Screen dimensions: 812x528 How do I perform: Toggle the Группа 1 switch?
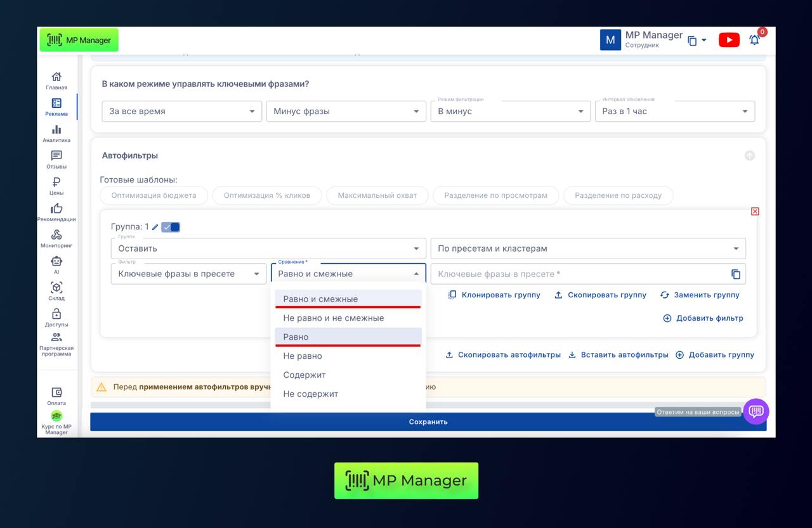(171, 227)
